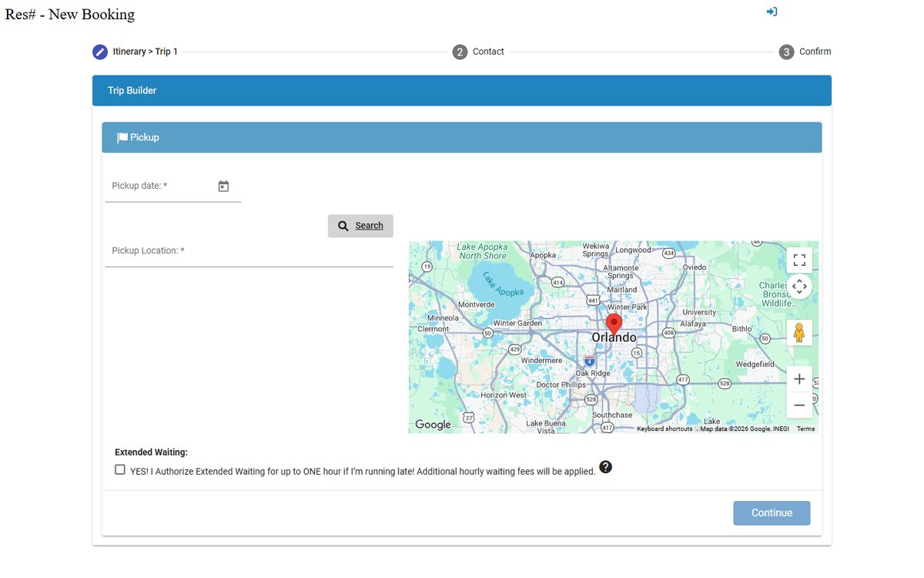Zoom out on the map

tap(799, 405)
